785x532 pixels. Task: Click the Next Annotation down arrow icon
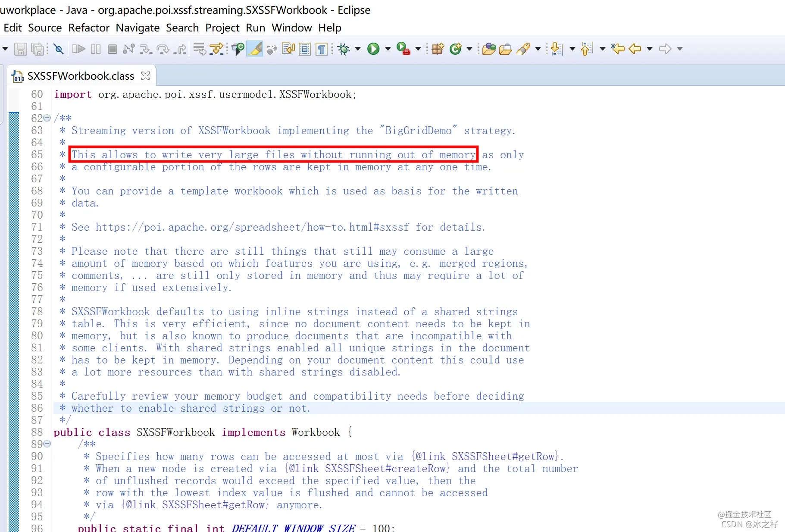point(557,49)
